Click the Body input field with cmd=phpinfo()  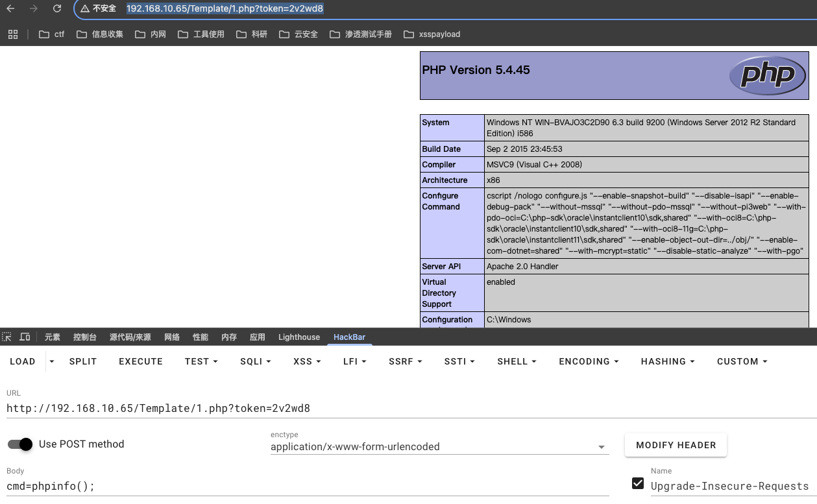pyautogui.click(x=305, y=486)
